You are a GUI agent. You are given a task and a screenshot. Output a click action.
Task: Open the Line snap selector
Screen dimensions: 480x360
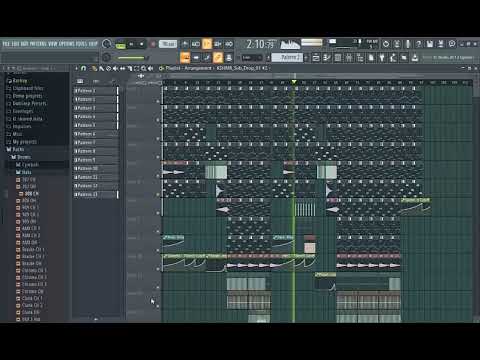(251, 58)
